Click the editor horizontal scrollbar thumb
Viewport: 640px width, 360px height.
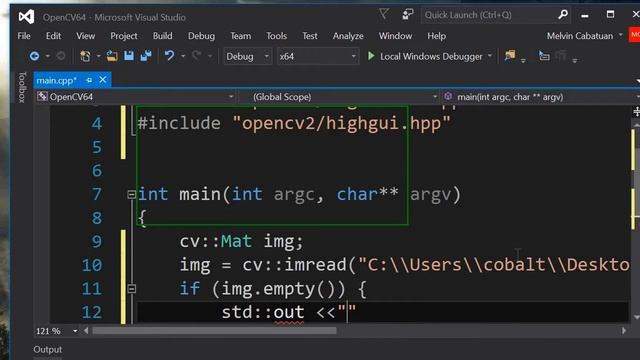coord(214,331)
